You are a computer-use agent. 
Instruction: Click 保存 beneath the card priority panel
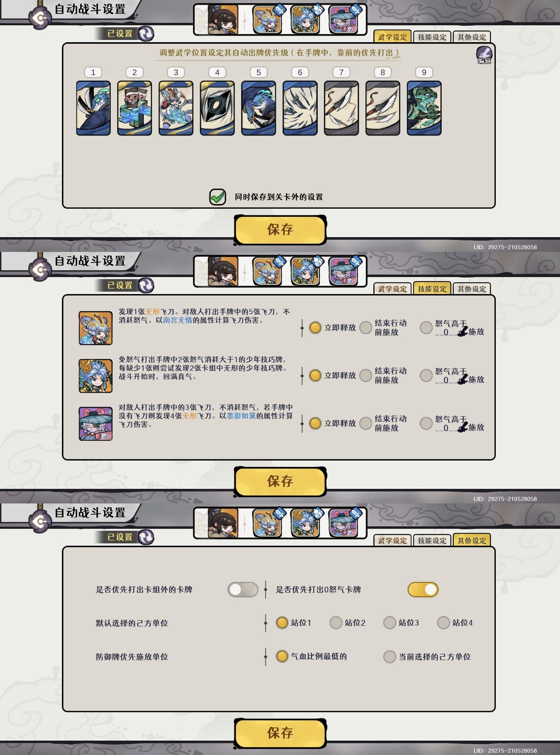click(x=280, y=230)
